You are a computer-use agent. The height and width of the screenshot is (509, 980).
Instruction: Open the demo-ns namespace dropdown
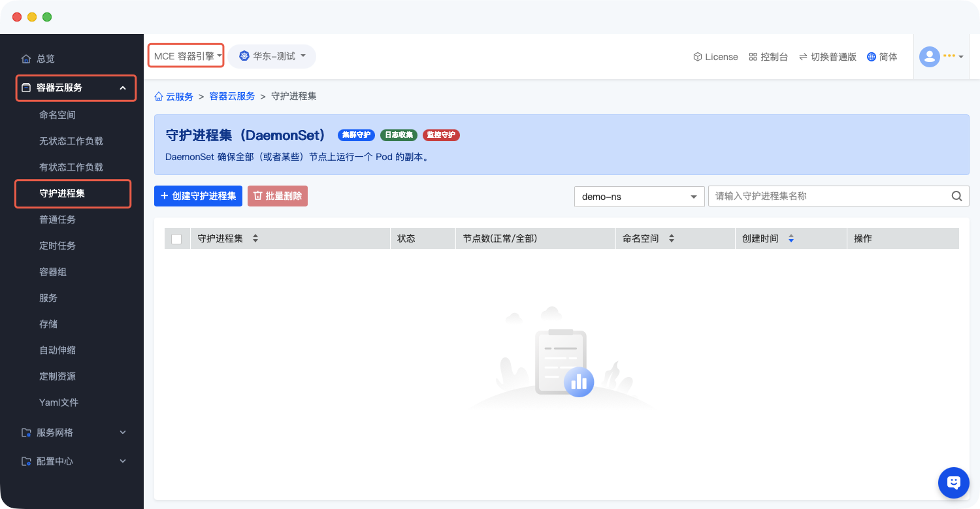tap(638, 197)
